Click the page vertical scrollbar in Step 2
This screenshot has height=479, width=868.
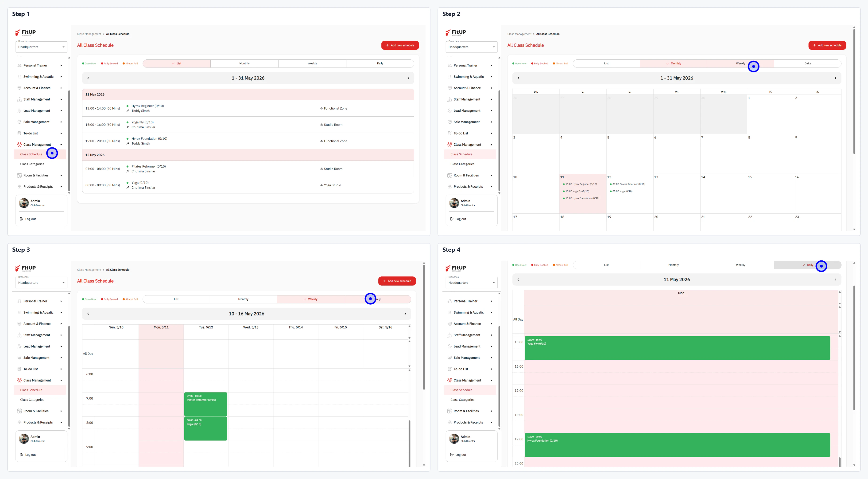pos(854,91)
